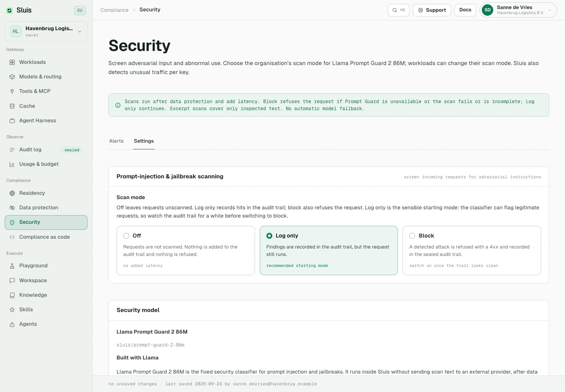Open the Docs link
Screen dimensions: 565x392
point(465,10)
